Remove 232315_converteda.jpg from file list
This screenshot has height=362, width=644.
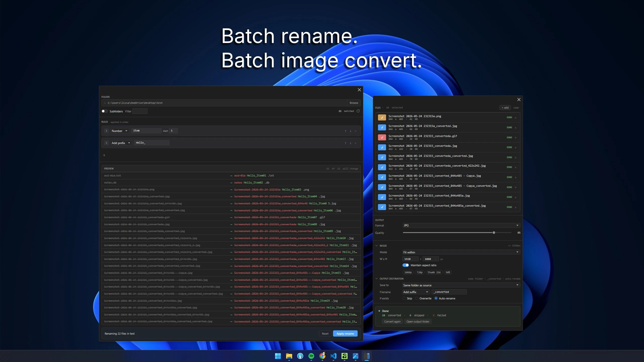[516, 148]
